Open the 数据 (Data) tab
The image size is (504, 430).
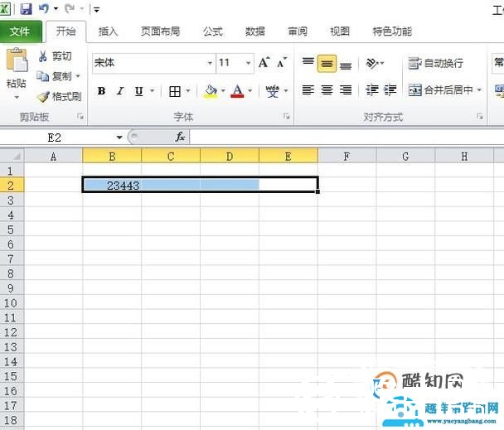pyautogui.click(x=254, y=31)
